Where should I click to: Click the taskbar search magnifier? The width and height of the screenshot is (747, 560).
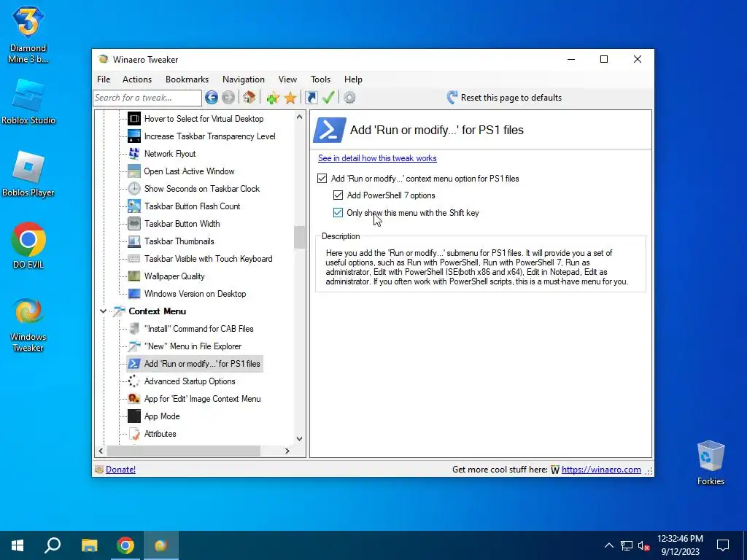pos(53,545)
